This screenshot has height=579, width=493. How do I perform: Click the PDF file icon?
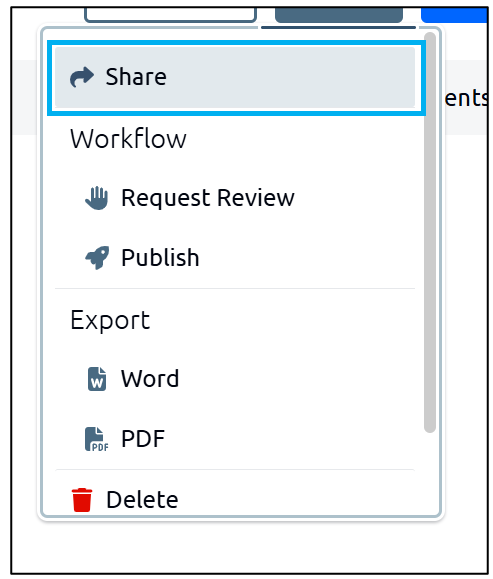point(97,439)
